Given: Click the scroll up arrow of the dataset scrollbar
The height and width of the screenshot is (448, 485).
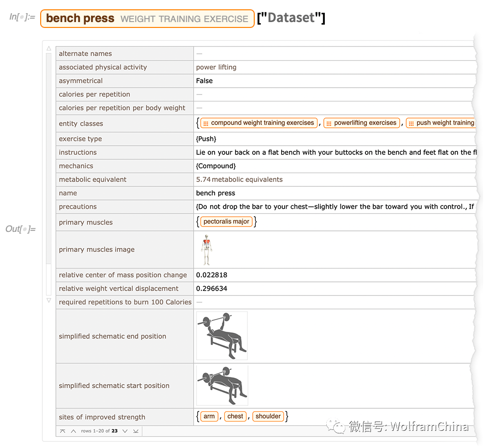Looking at the screenshot, I should pyautogui.click(x=49, y=49).
